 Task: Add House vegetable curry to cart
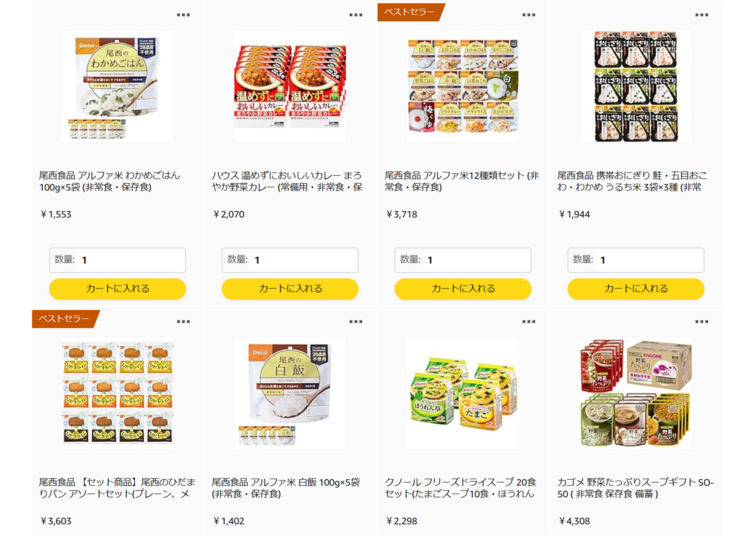[x=290, y=289]
